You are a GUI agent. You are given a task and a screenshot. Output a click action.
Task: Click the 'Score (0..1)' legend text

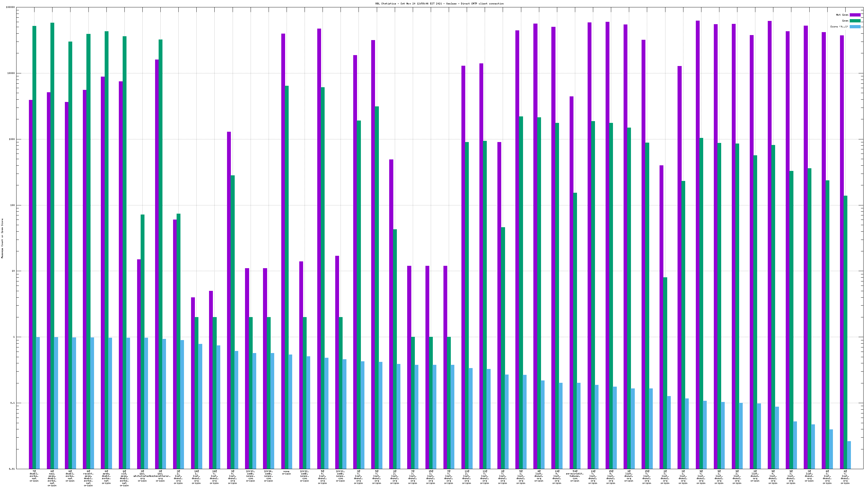click(839, 27)
